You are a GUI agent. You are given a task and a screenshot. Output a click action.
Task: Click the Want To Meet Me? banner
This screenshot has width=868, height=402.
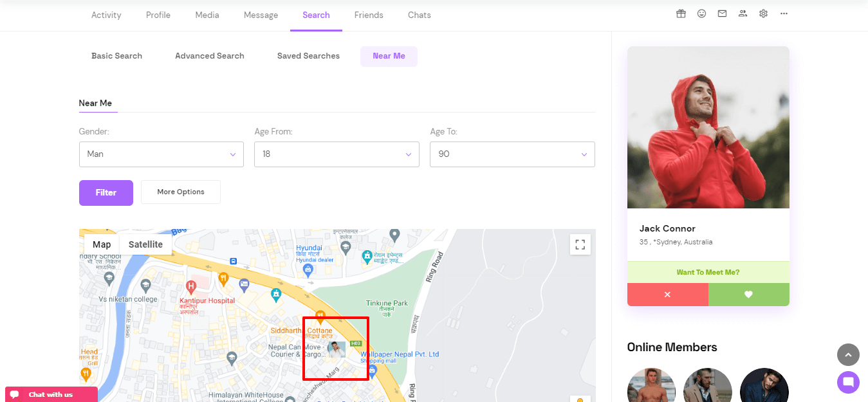(708, 272)
